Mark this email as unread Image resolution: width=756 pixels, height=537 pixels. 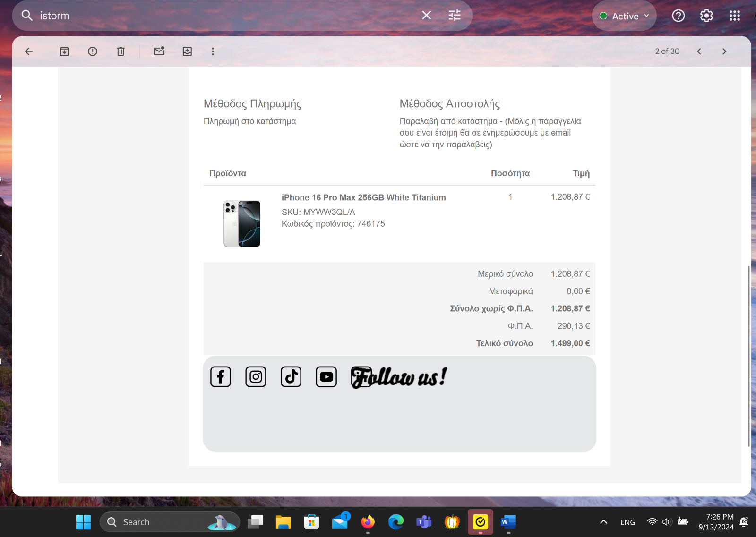pos(159,51)
